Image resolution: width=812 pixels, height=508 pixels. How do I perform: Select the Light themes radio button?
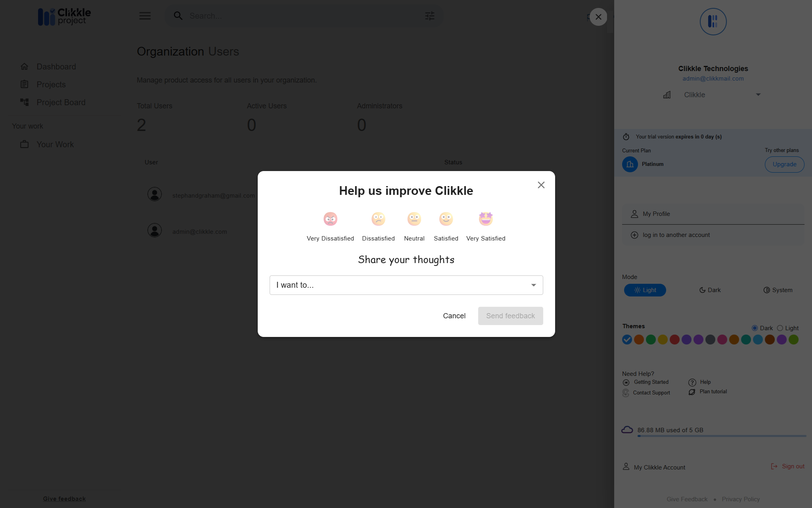(x=780, y=328)
